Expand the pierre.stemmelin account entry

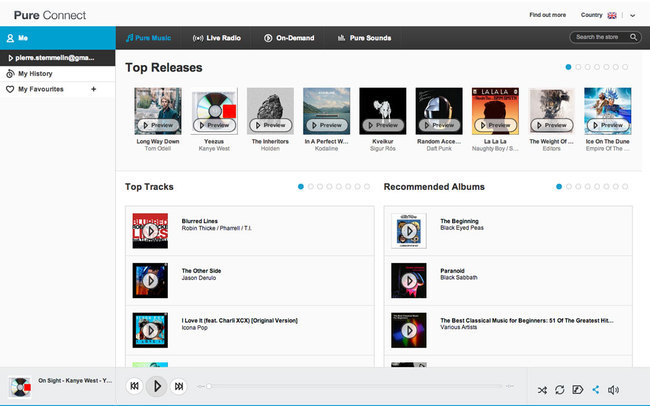pyautogui.click(x=58, y=58)
